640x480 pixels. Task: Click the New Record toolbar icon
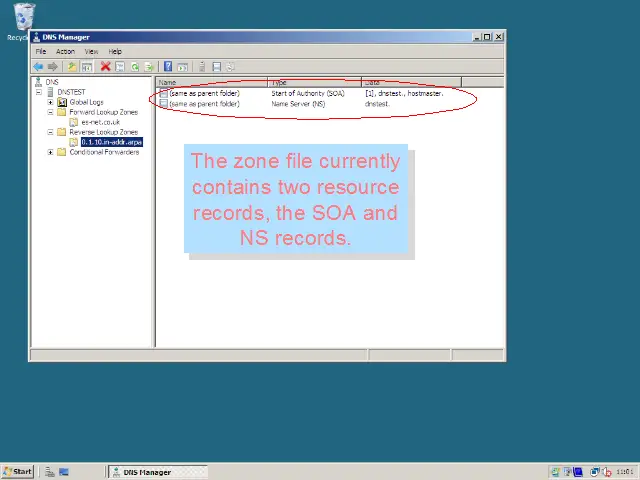tap(231, 67)
